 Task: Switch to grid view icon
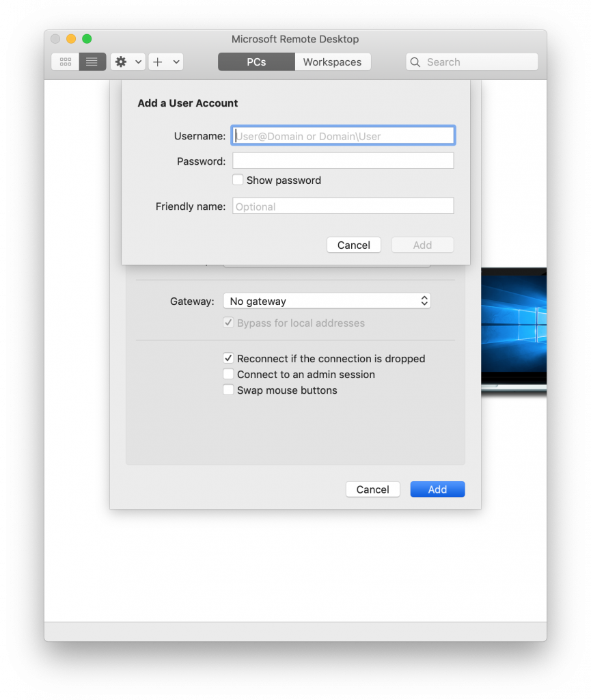pos(66,62)
